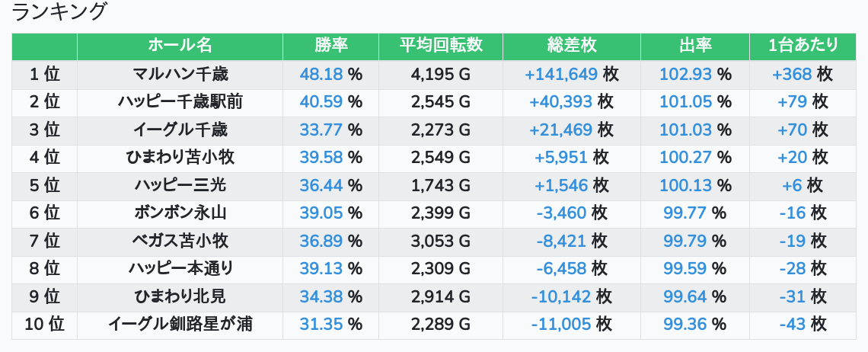The image size is (868, 352).
Task: Click the 102.93 payout rate value
Action: [x=685, y=74]
